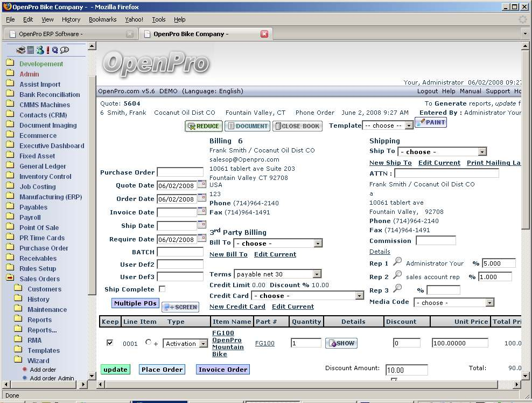Open the Quote Date calendar picker
532x403 pixels.
[x=201, y=185]
